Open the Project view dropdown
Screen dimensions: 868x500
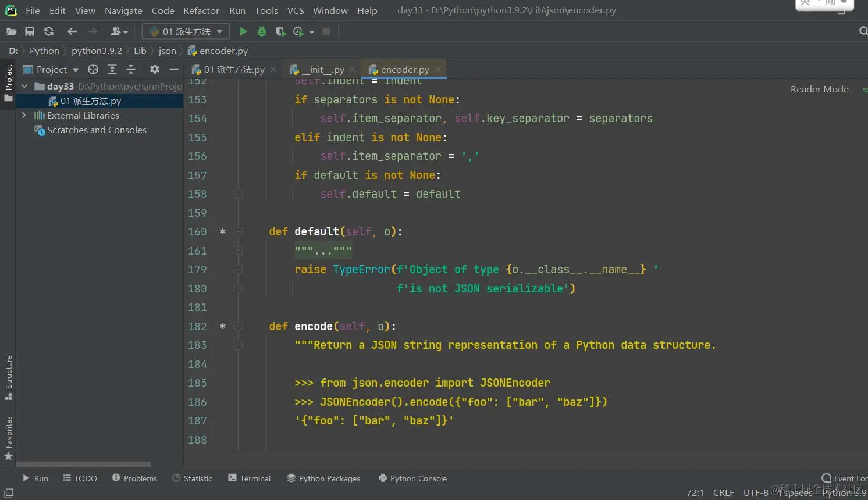click(51, 69)
